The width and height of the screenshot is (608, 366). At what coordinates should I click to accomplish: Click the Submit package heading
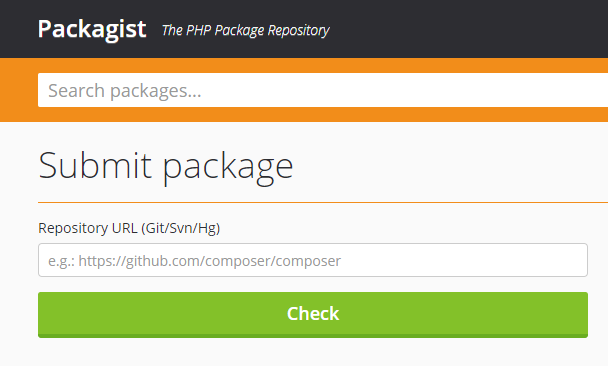click(166, 167)
